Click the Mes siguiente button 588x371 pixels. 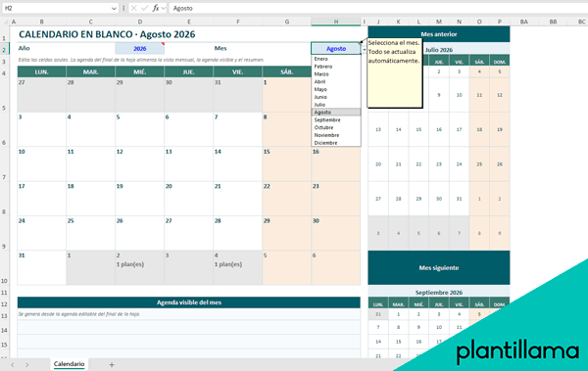(x=439, y=268)
